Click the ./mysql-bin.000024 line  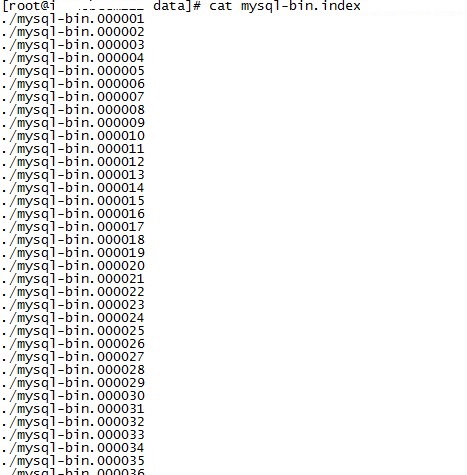73,318
